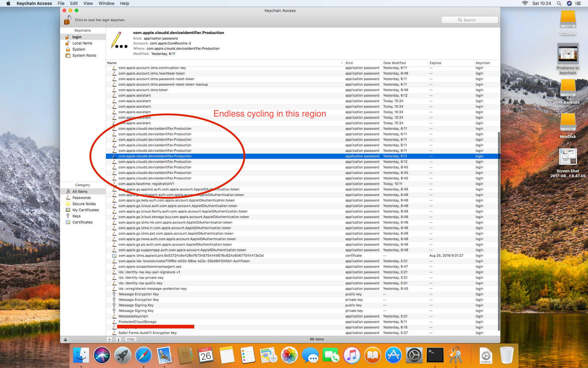Sort list by Expires column header
588x368 pixels.
click(x=451, y=63)
